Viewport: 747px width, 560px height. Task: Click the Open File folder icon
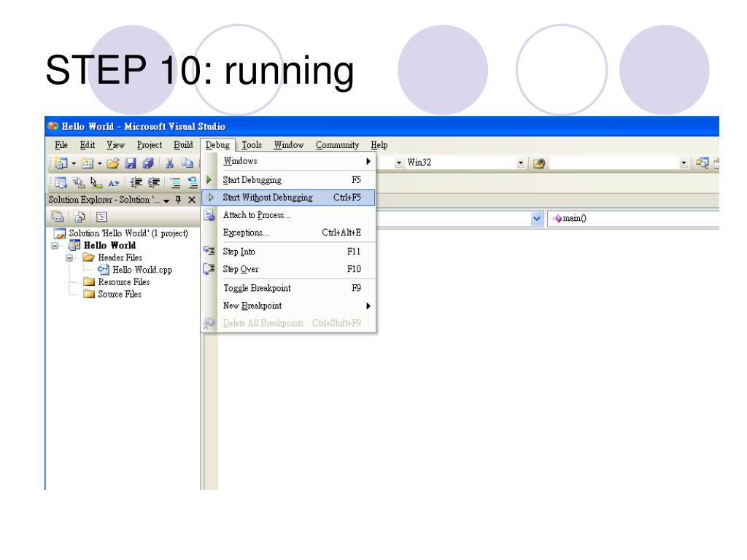113,163
